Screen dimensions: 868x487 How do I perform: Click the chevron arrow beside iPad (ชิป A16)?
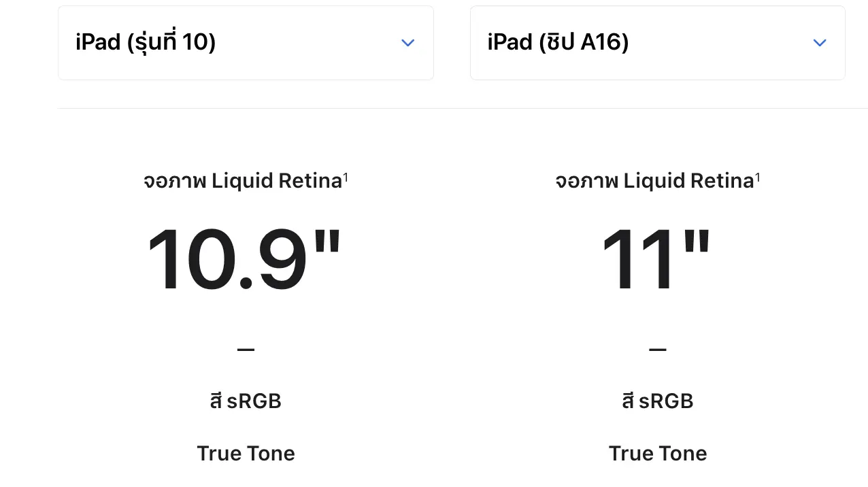click(x=820, y=43)
